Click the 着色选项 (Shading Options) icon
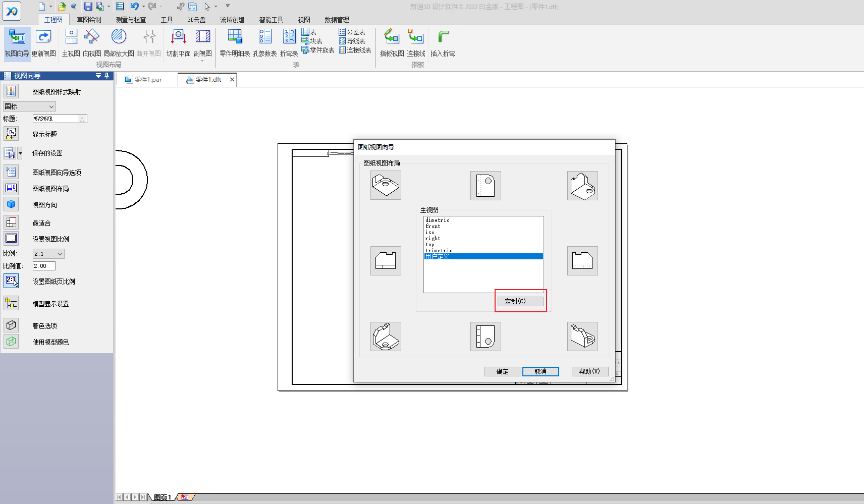864x504 pixels. pyautogui.click(x=11, y=325)
